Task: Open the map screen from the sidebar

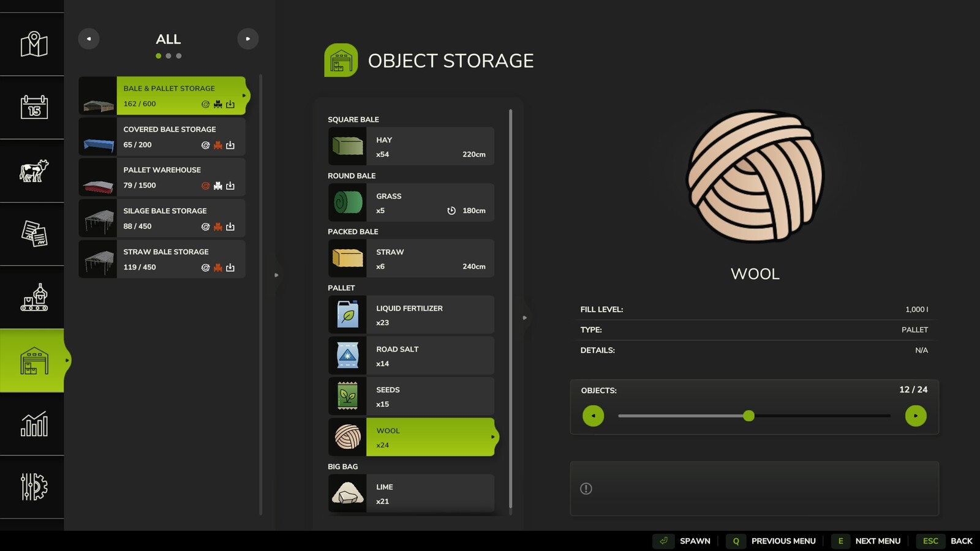Action: click(x=32, y=43)
